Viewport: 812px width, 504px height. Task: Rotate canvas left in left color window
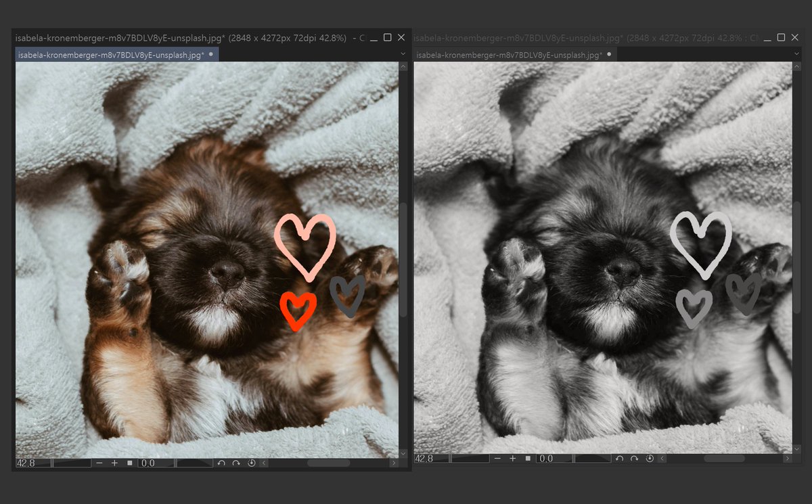(221, 463)
